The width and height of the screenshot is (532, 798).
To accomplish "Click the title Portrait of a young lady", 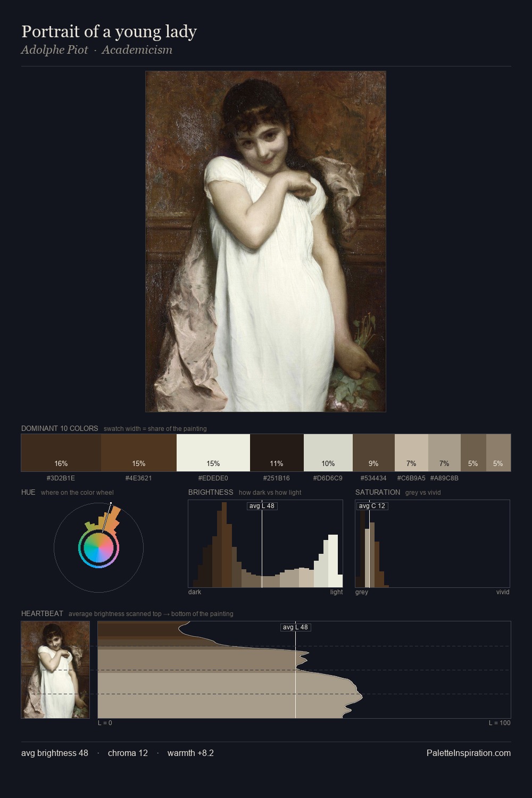I will [x=109, y=31].
